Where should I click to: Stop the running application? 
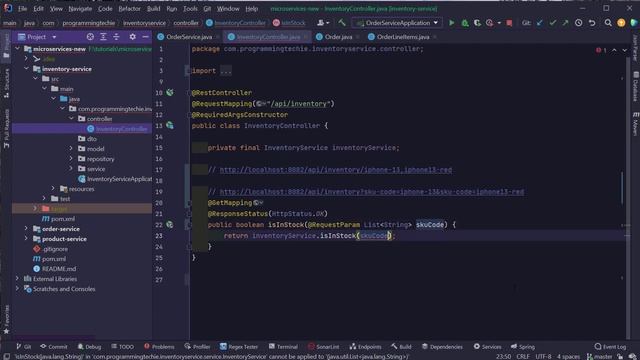click(509, 23)
